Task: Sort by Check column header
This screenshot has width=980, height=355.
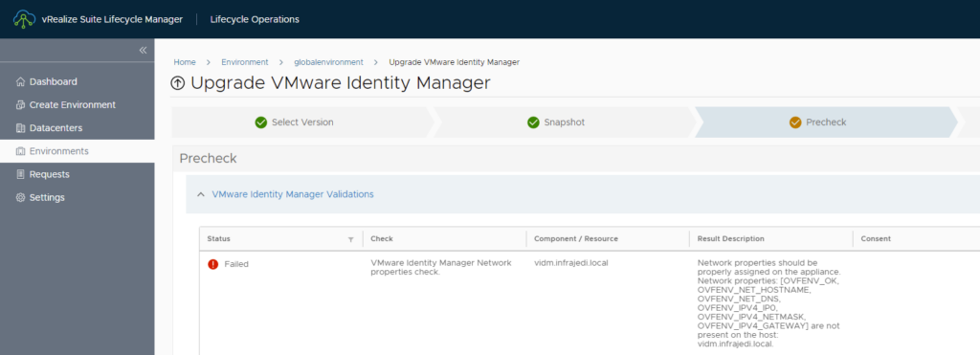Action: 382,239
